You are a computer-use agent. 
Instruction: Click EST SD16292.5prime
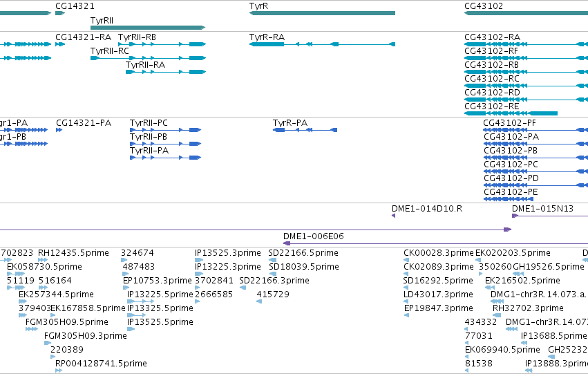[x=438, y=281]
